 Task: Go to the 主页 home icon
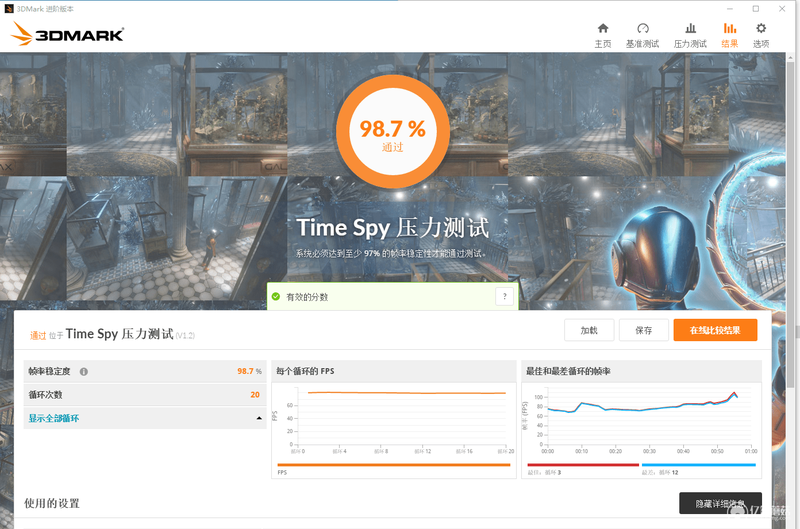pyautogui.click(x=603, y=28)
